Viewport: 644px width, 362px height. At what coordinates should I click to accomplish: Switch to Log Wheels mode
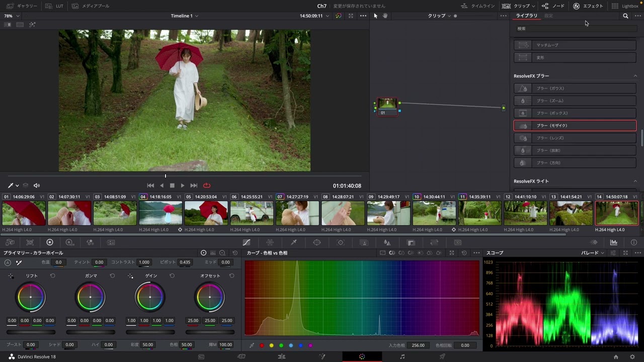pyautogui.click(x=222, y=253)
